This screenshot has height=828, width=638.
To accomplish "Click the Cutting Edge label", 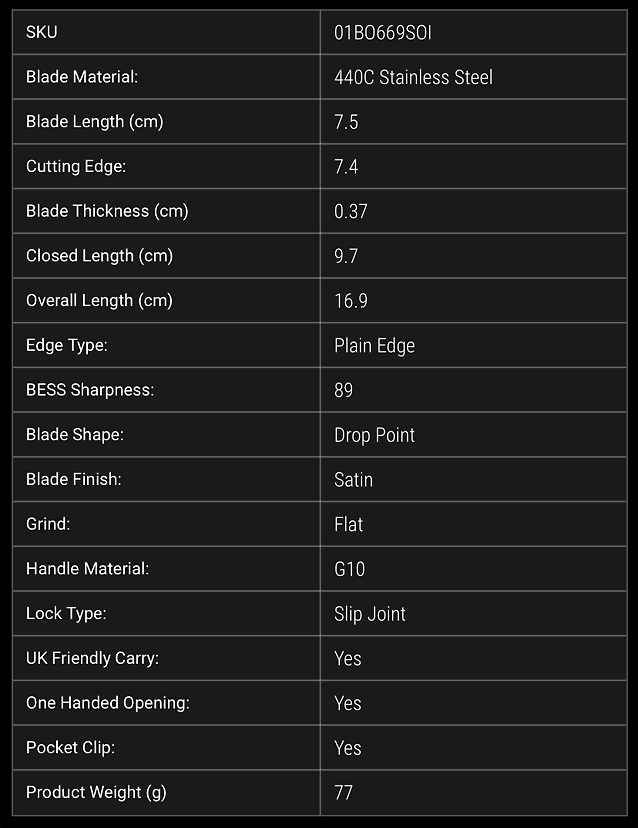I will coord(76,166).
